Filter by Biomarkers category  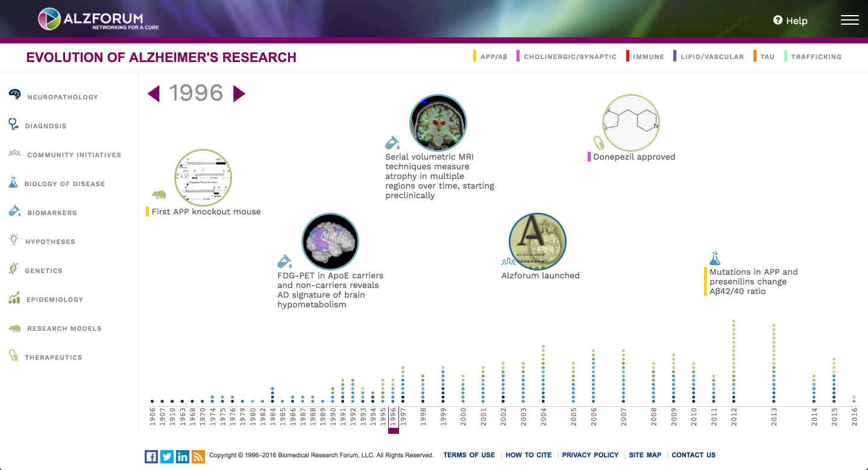click(51, 213)
